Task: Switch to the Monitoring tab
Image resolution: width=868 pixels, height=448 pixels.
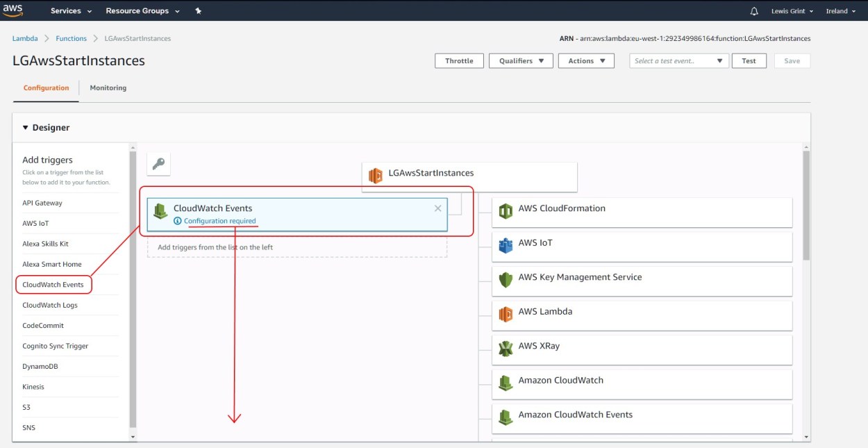Action: 108,88
